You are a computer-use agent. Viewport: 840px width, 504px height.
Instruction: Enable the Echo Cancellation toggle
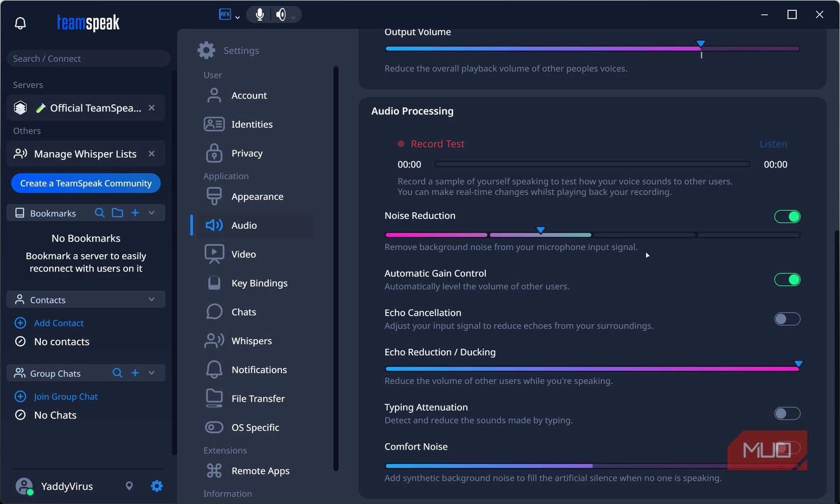click(x=787, y=319)
